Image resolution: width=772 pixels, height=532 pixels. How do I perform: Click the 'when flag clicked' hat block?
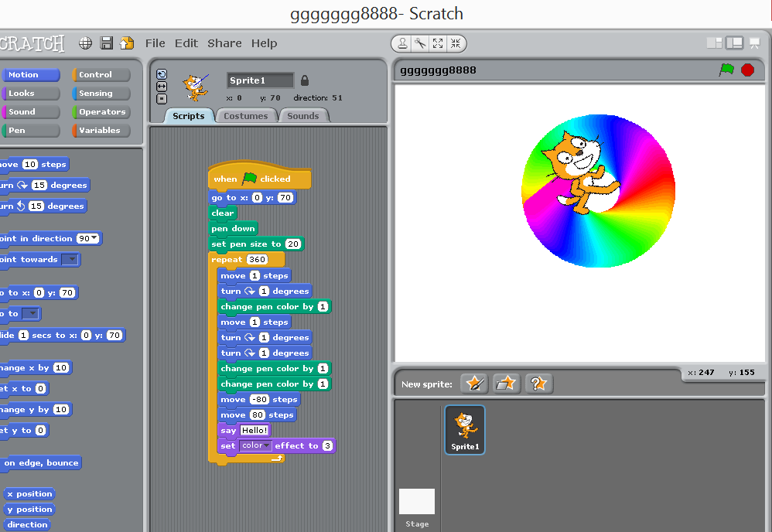(x=259, y=176)
